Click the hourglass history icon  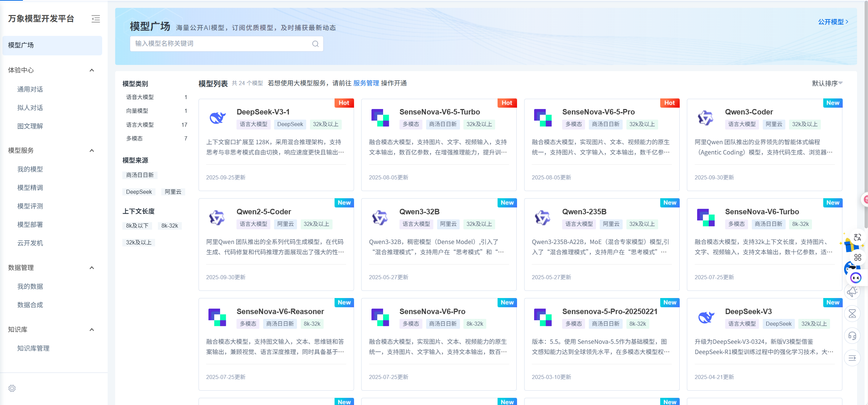[x=852, y=313]
